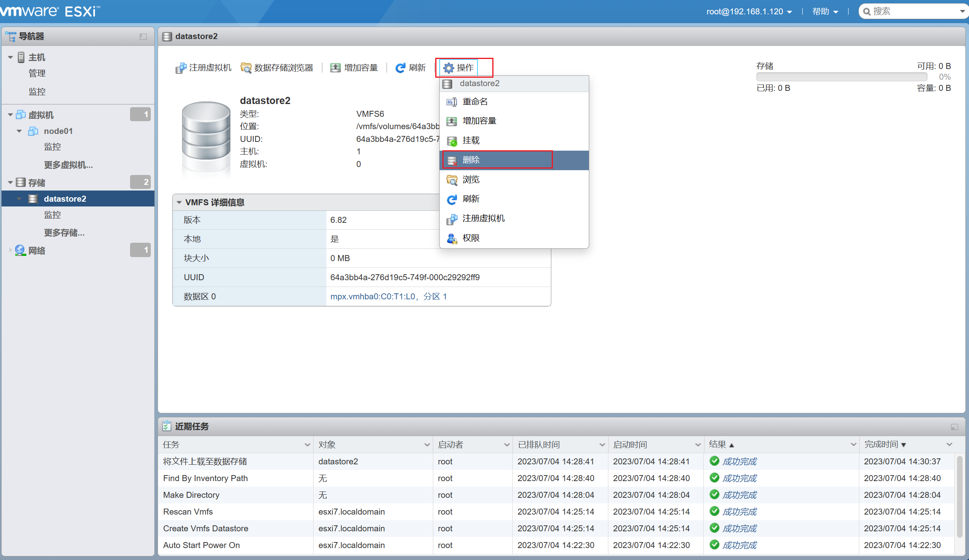Minimize the recent tasks panel icon

(x=954, y=427)
